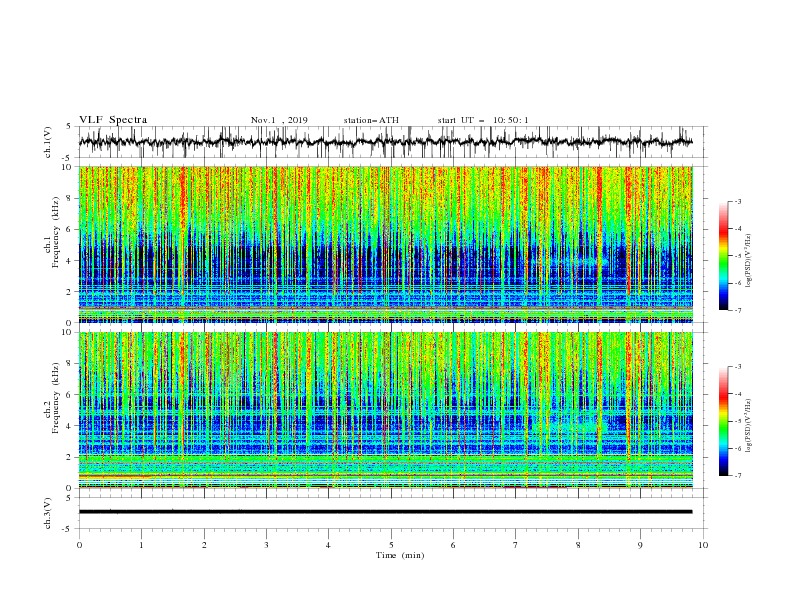Click the "-4" tick on the lower color bar
Viewport: 792px width, 612px height.
[x=737, y=394]
